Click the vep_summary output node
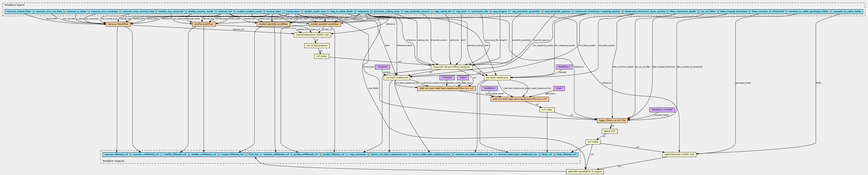This screenshot has height=175, width=868. pos(358,155)
